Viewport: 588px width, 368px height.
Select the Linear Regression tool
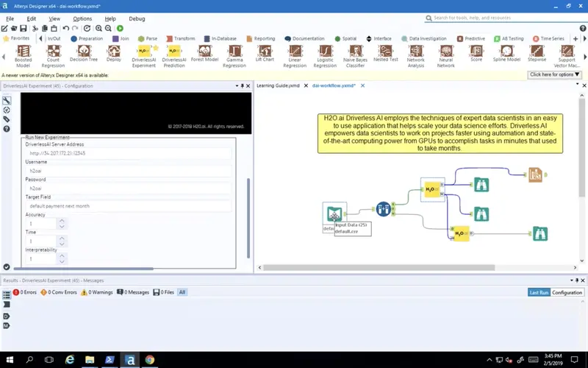pyautogui.click(x=295, y=56)
